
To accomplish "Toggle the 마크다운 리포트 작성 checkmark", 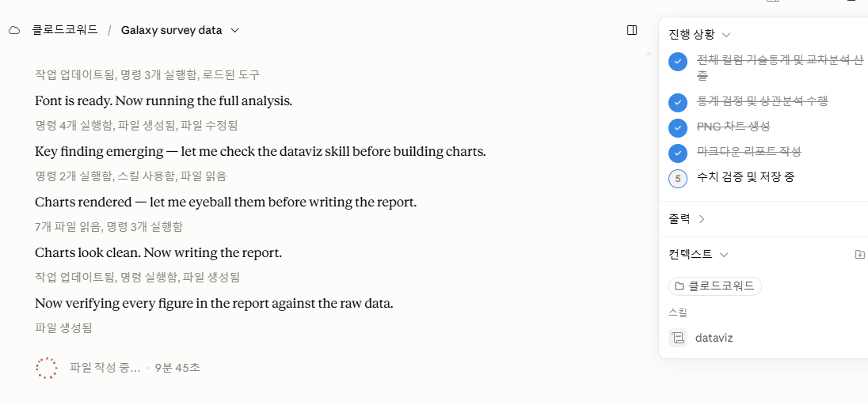I will click(678, 153).
